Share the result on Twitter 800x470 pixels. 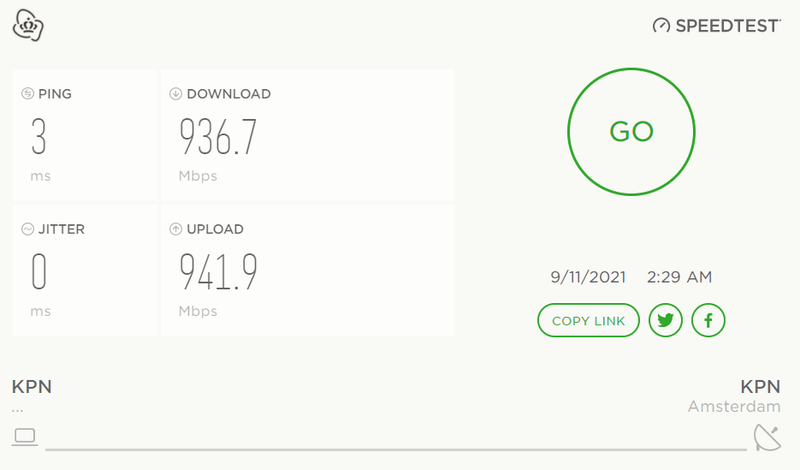click(665, 320)
